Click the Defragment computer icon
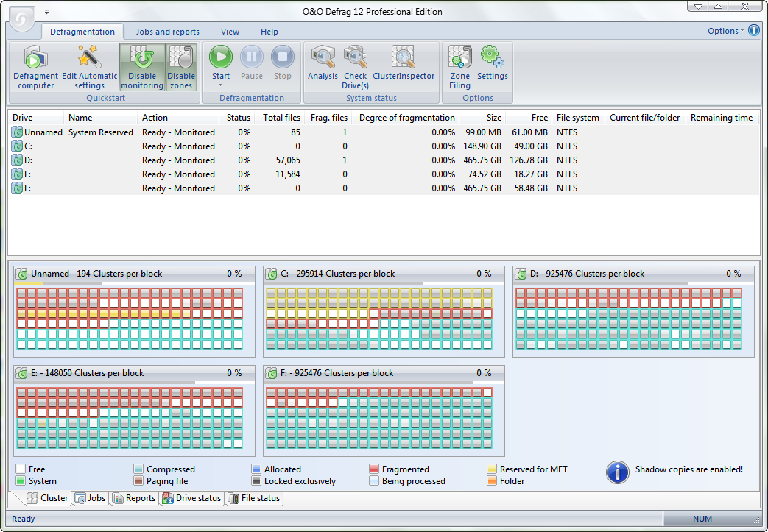This screenshot has height=532, width=768. [x=36, y=57]
